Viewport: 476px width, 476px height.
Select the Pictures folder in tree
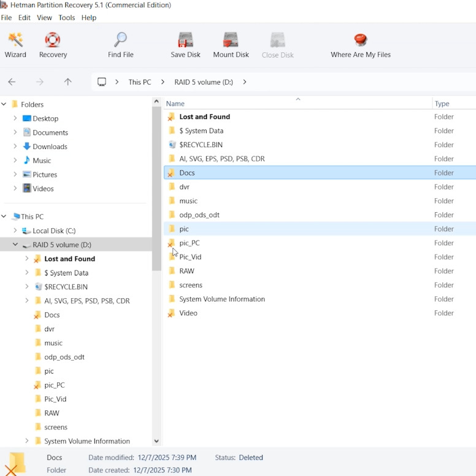click(45, 175)
